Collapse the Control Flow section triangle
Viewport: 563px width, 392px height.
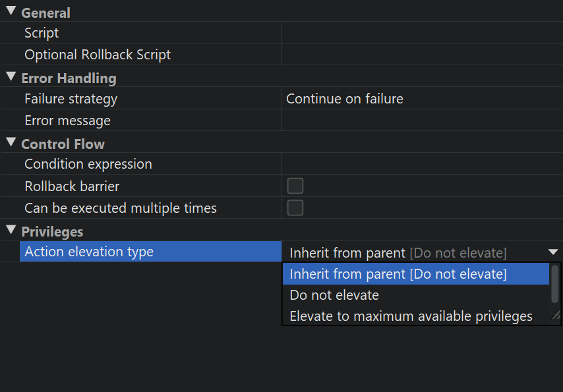point(11,142)
